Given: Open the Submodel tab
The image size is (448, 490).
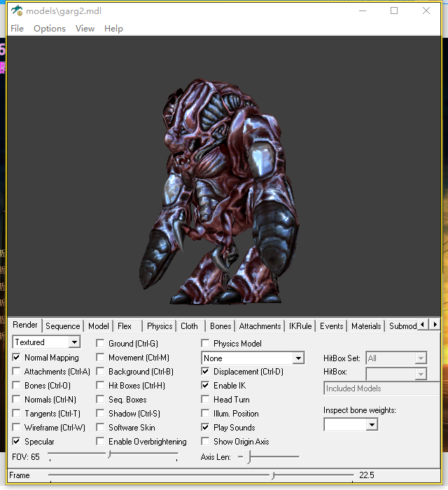Looking at the screenshot, I should pos(402,326).
